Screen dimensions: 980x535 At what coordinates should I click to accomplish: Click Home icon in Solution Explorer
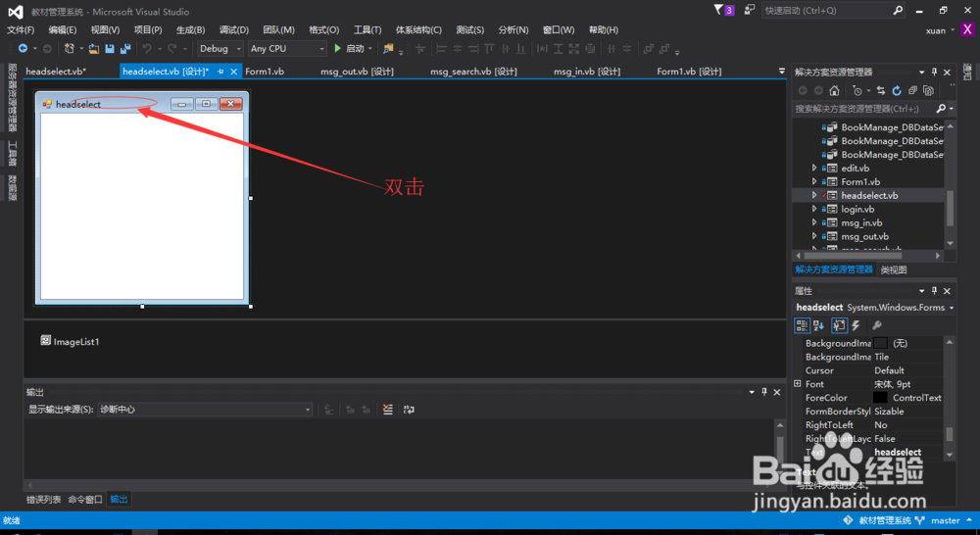(834, 90)
